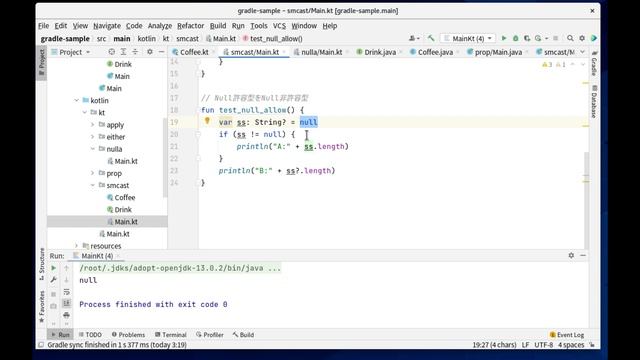This screenshot has width=640, height=360.
Task: Open the Refactor menu
Action: coord(190,26)
